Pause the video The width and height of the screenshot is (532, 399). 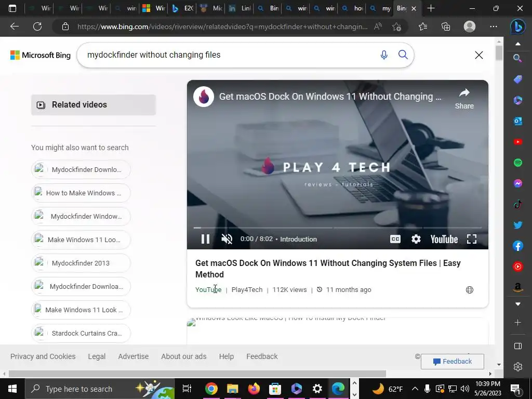pyautogui.click(x=205, y=239)
